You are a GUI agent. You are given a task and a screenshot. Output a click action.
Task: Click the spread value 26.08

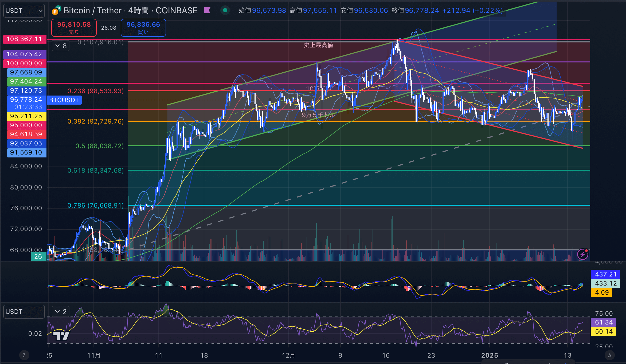coord(109,28)
